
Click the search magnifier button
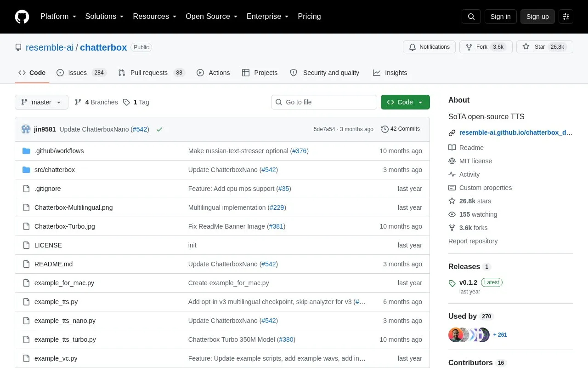471,17
